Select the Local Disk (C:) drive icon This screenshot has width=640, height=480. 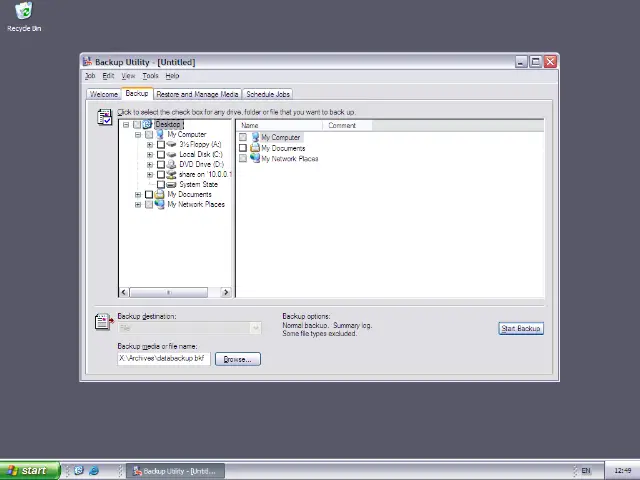pos(172,154)
